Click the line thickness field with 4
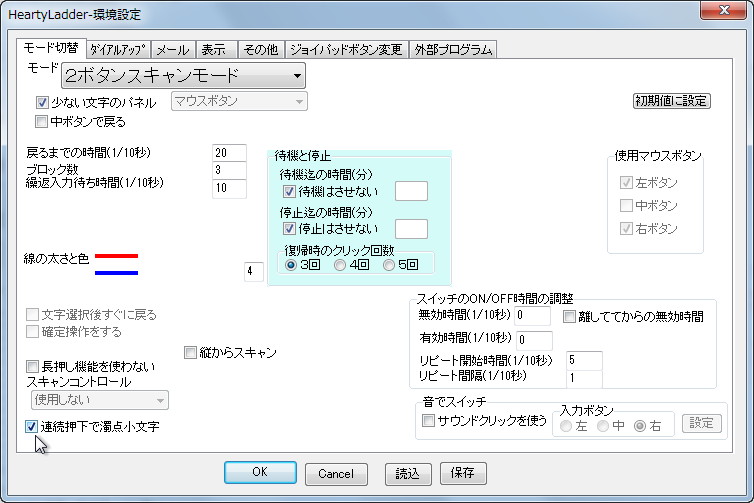754x503 pixels. tap(254, 271)
